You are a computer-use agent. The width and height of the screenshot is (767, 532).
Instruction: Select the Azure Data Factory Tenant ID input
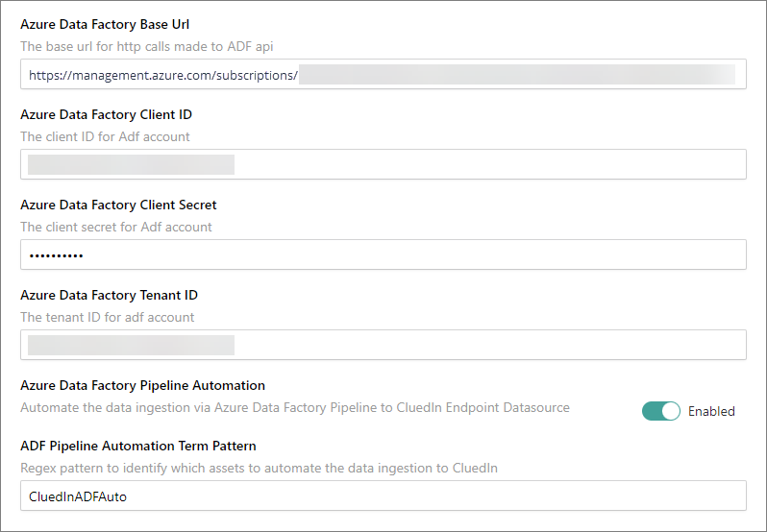[383, 345]
